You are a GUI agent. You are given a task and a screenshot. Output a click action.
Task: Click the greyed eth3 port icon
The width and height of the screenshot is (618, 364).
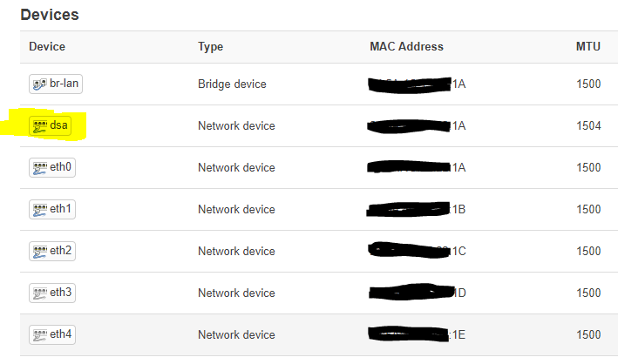coord(39,293)
